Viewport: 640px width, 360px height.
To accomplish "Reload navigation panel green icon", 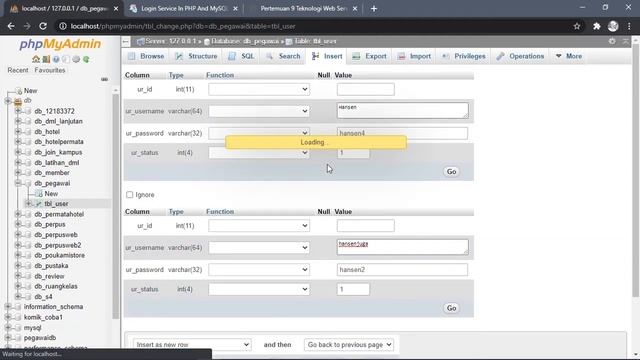I will click(x=86, y=59).
